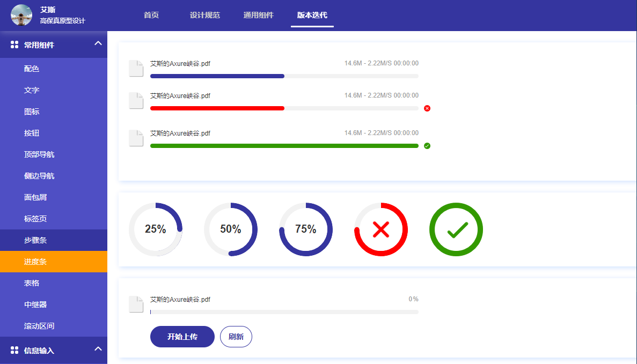
Task: Click the speed text above the green progress bar
Action: click(382, 133)
